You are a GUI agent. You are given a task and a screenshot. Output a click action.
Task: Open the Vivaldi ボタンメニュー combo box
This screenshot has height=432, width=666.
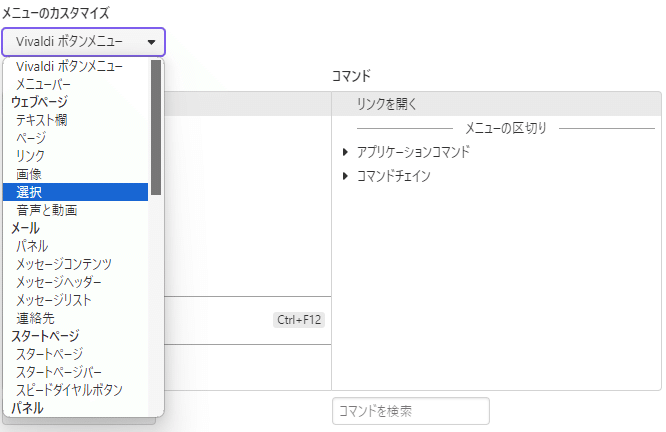point(83,42)
